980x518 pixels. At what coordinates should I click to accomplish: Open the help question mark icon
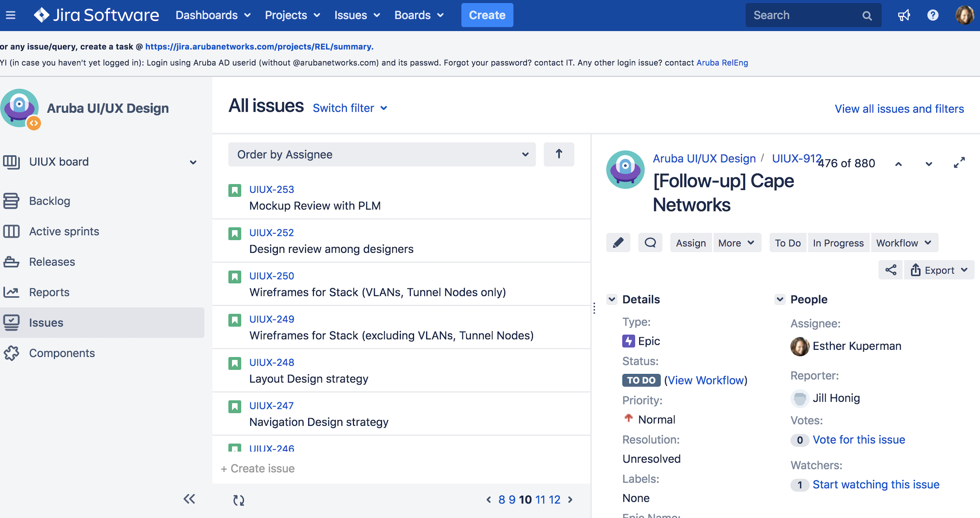click(933, 16)
